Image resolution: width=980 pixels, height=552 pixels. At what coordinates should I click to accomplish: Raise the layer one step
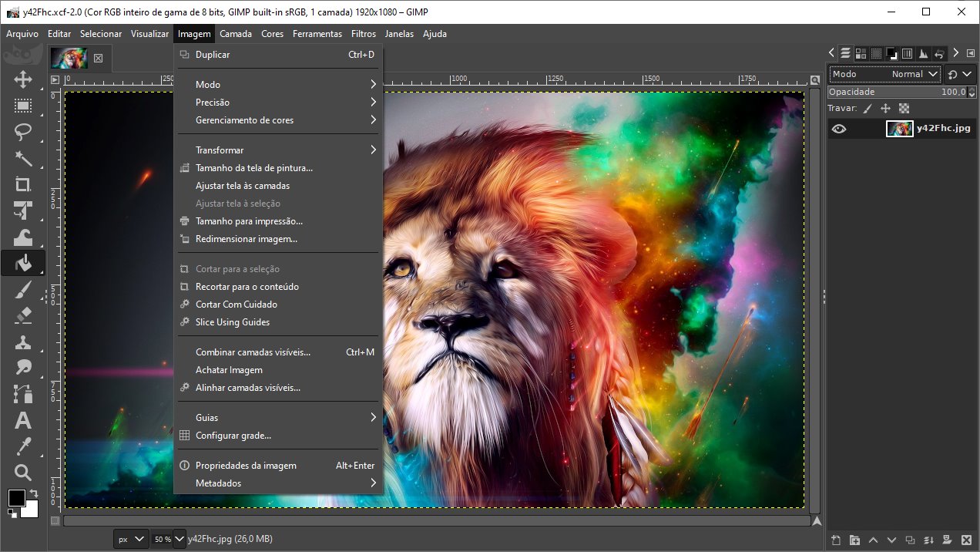point(873,540)
